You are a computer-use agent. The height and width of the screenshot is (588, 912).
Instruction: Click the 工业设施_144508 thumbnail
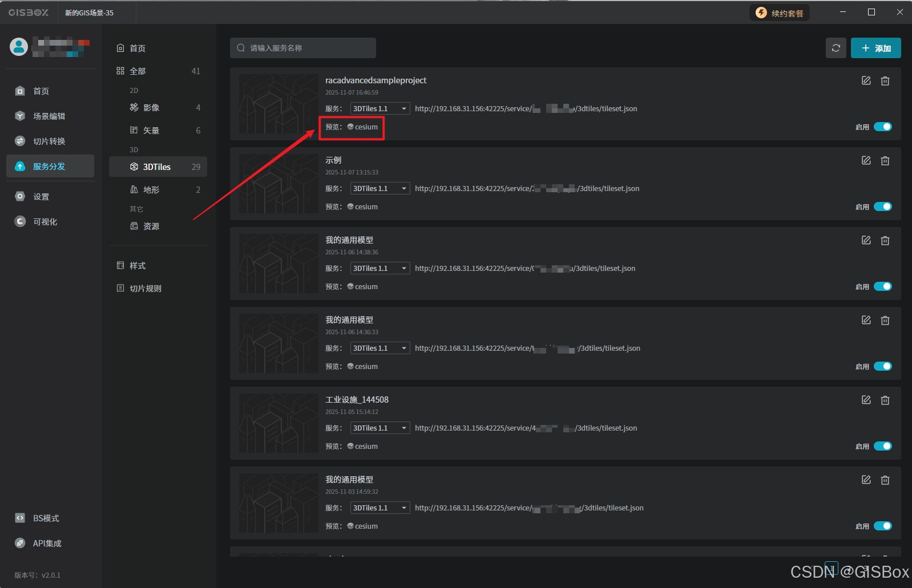click(x=279, y=423)
